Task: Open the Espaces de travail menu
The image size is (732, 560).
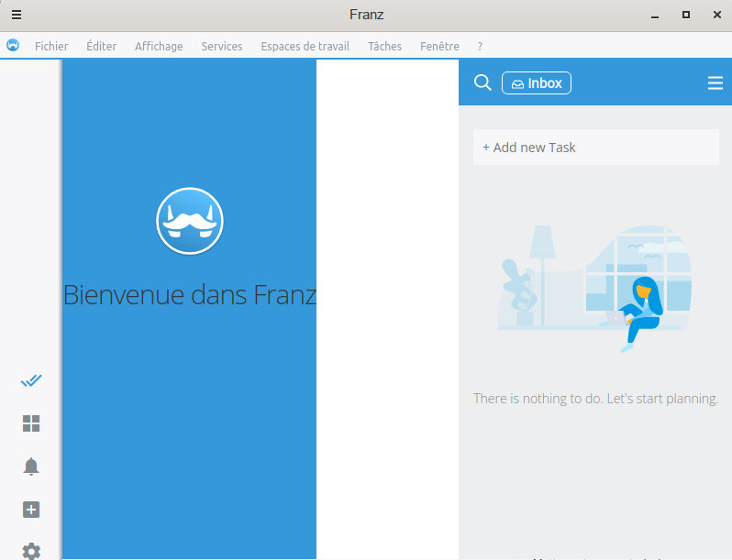Action: (x=305, y=46)
